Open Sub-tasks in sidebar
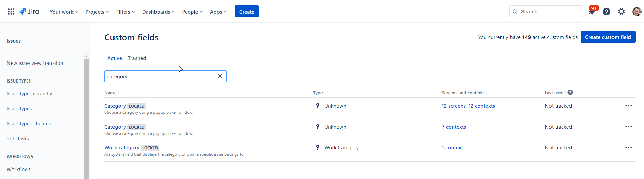This screenshot has width=644, height=179. pos(18,139)
